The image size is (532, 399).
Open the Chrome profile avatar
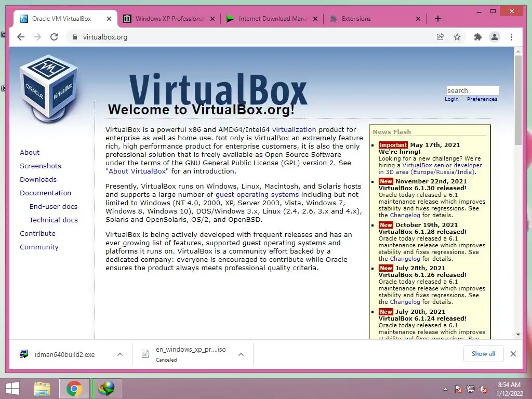coord(495,37)
